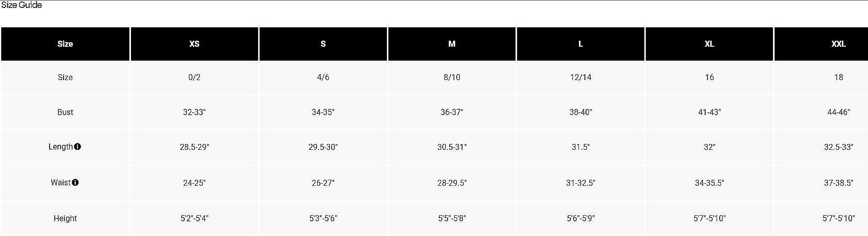Image resolution: width=868 pixels, height=236 pixels.
Task: Select the L column header
Action: tap(581, 44)
